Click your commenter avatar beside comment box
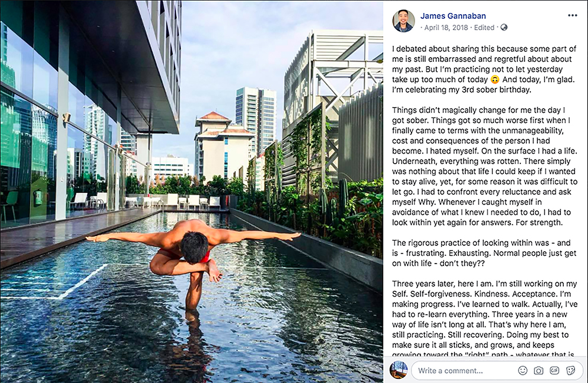The image size is (588, 383). (x=399, y=370)
